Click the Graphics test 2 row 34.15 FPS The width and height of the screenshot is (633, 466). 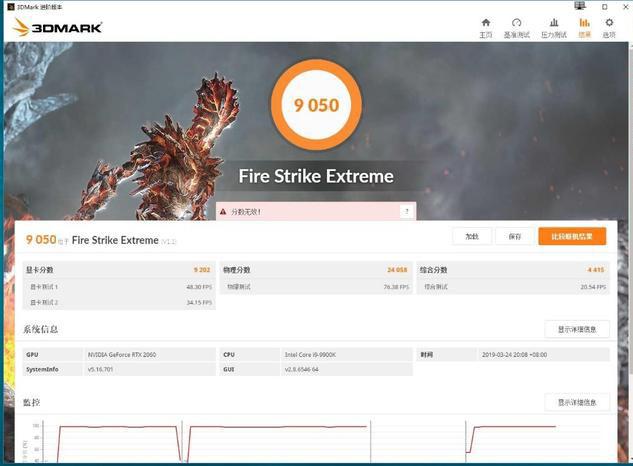[119, 302]
